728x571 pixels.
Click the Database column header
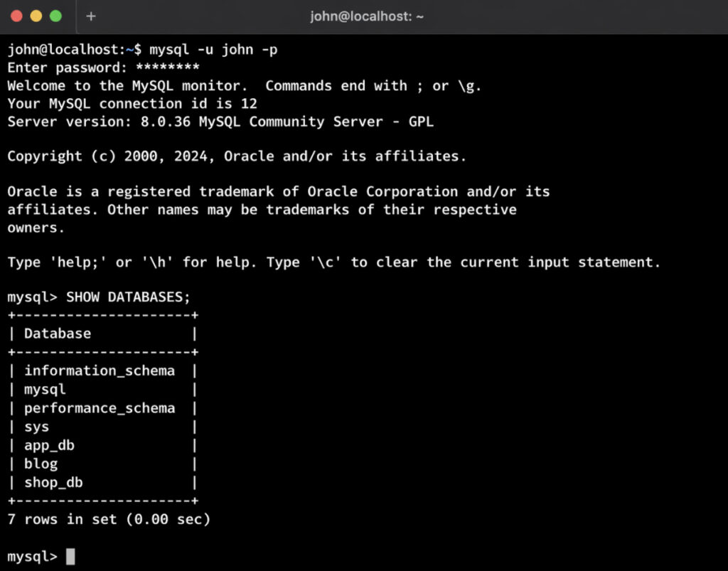coord(57,333)
